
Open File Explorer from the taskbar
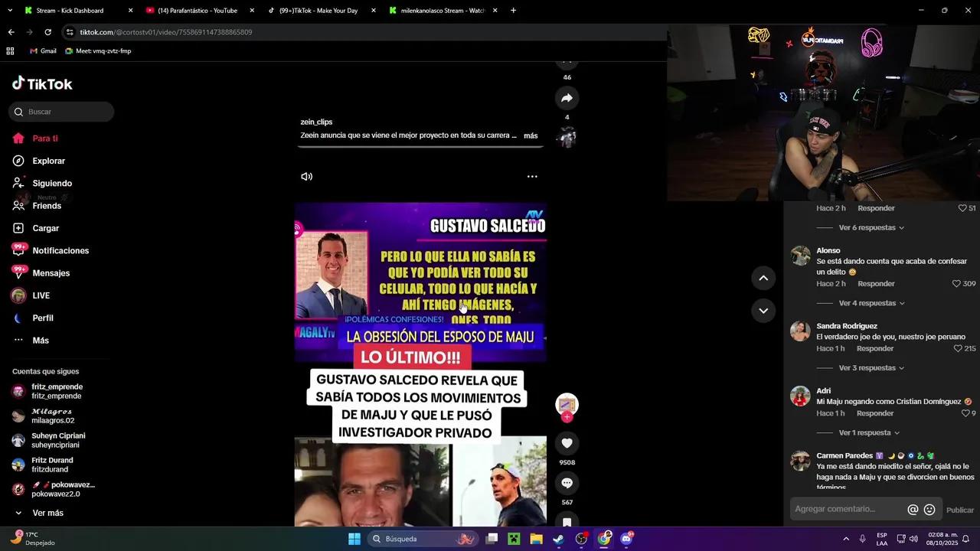(x=536, y=539)
